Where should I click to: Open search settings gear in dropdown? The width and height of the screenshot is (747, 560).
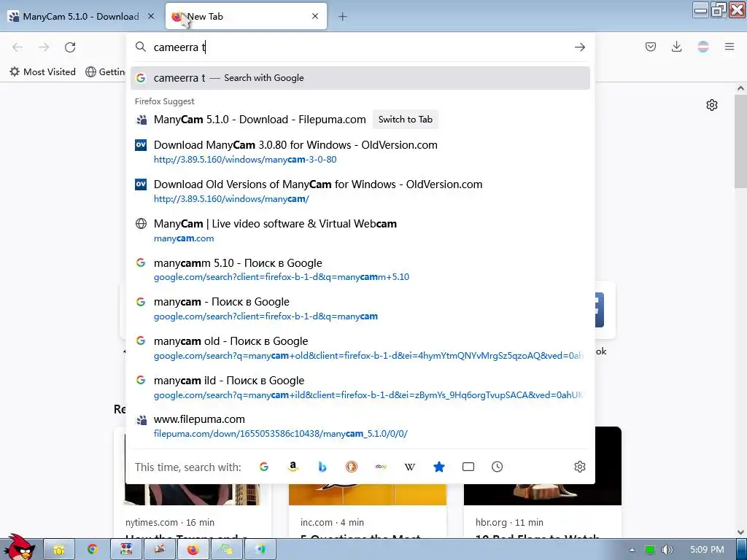pos(580,467)
